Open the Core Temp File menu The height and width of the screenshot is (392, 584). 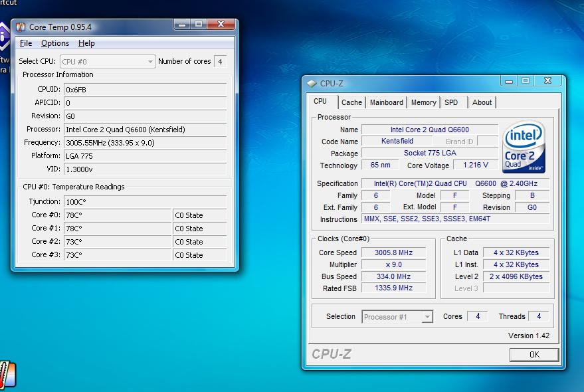(26, 43)
